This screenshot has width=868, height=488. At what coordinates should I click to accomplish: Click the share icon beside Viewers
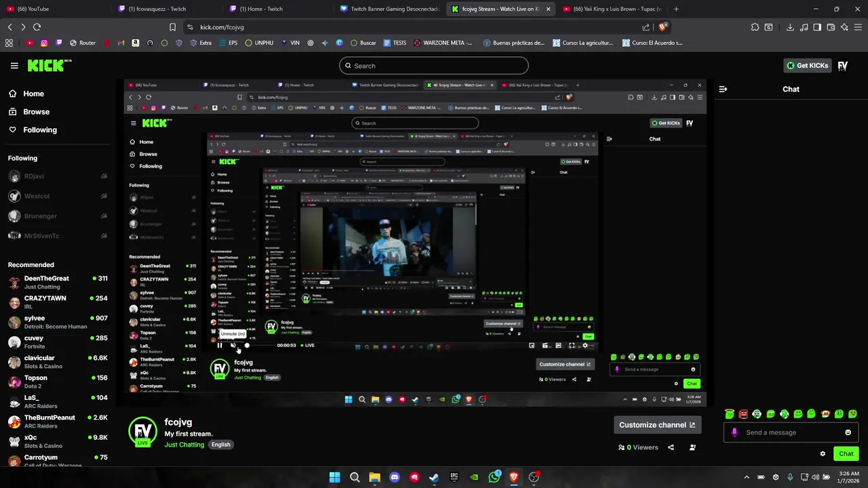671,447
